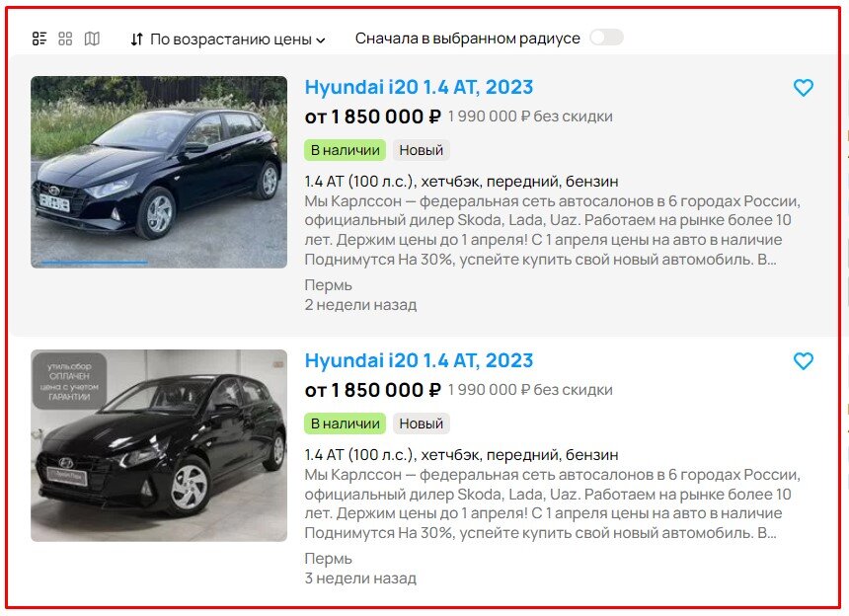Click first listing's description text
Viewport: 849px width, 616px height.
pos(552,230)
